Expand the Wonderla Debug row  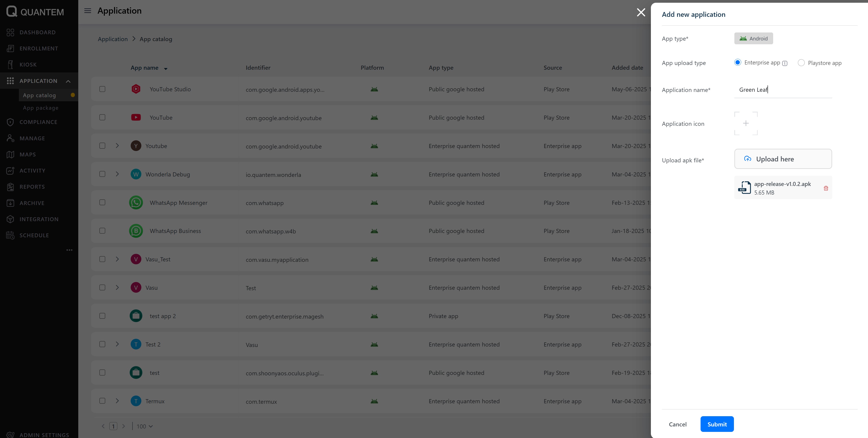pyautogui.click(x=117, y=174)
